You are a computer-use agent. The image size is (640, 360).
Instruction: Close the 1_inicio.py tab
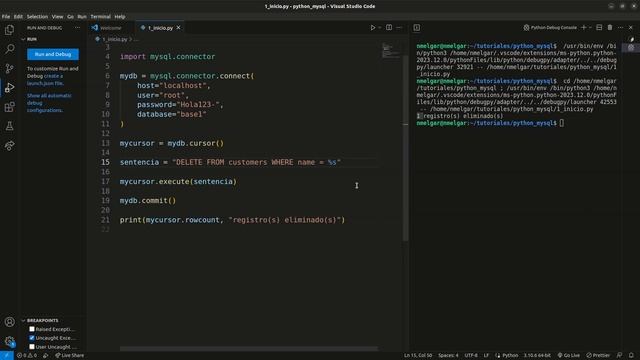(178, 28)
